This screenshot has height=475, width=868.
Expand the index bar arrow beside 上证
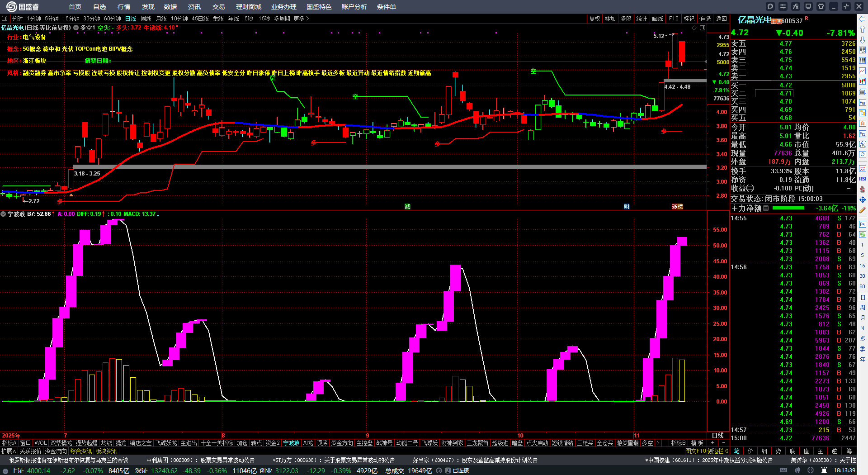(5, 470)
